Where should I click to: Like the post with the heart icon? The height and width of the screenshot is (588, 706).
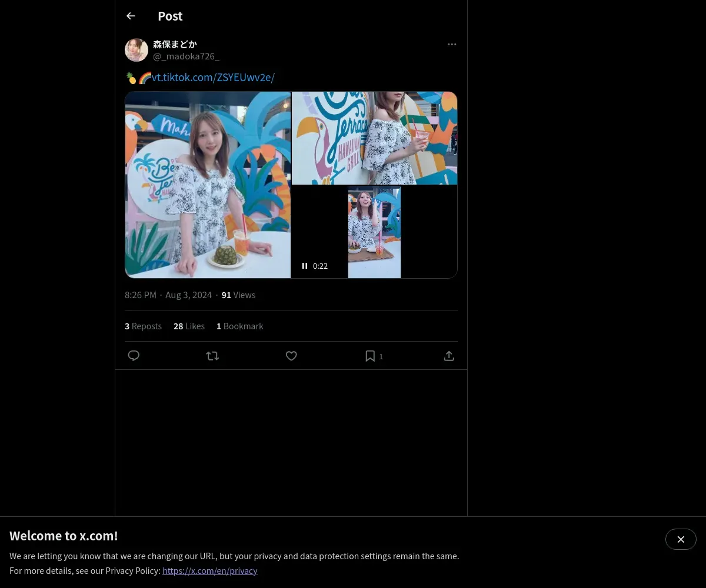(291, 356)
